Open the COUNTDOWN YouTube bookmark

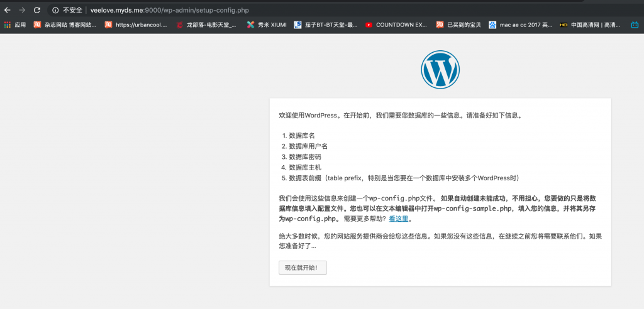(396, 24)
